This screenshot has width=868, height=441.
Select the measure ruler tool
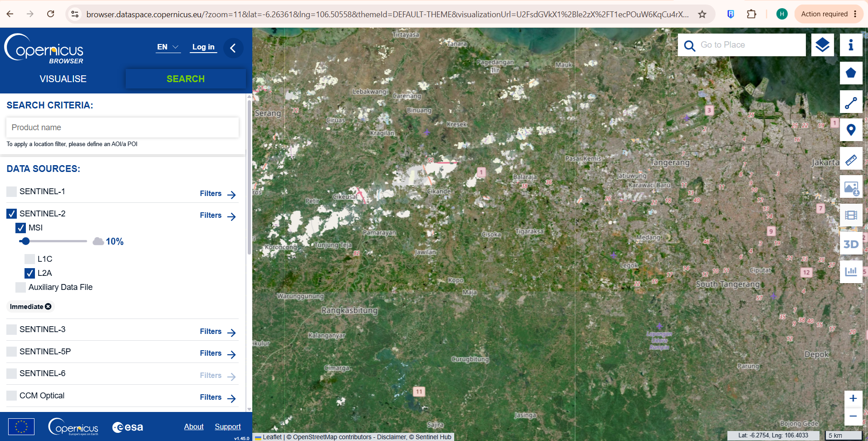click(851, 159)
